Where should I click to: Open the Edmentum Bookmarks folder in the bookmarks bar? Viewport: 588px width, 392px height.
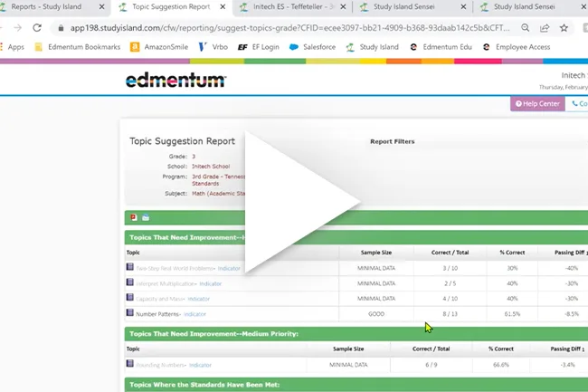tap(78, 47)
